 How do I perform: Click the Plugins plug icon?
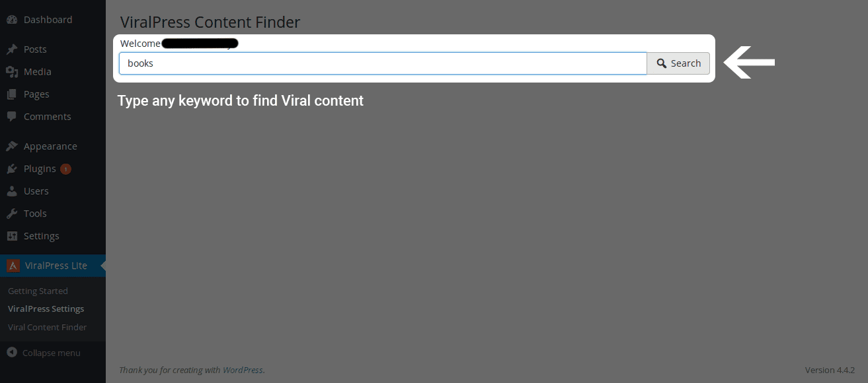point(12,169)
